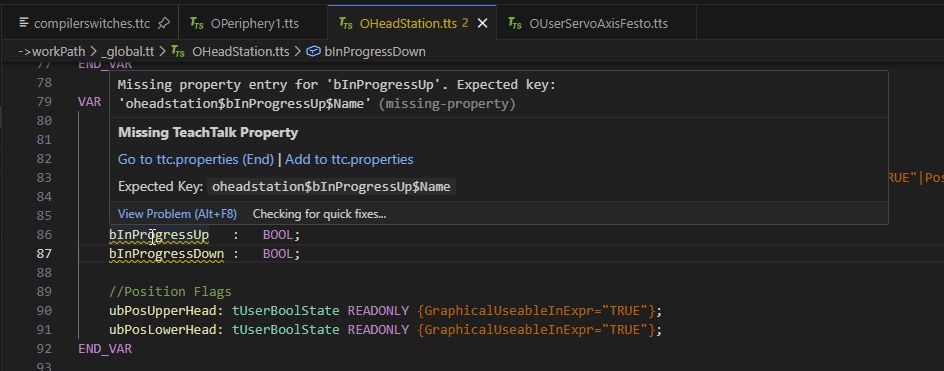Click View Problem (Alt+F8) in hover

178,214
